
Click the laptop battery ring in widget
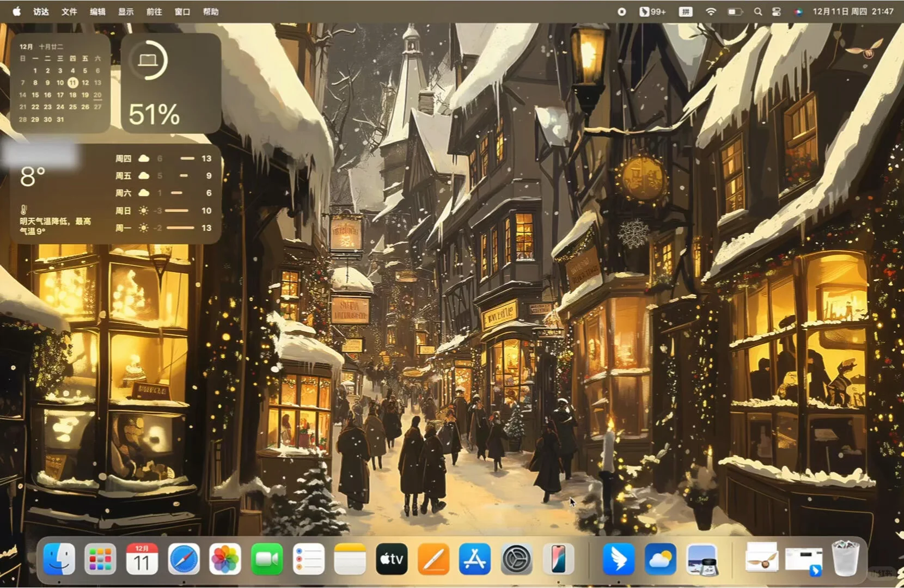pos(148,60)
